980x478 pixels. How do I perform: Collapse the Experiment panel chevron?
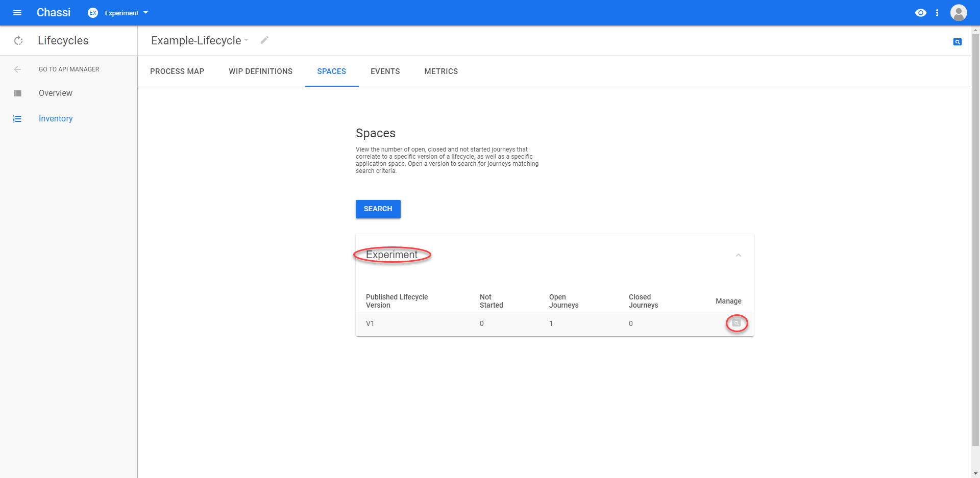point(739,255)
